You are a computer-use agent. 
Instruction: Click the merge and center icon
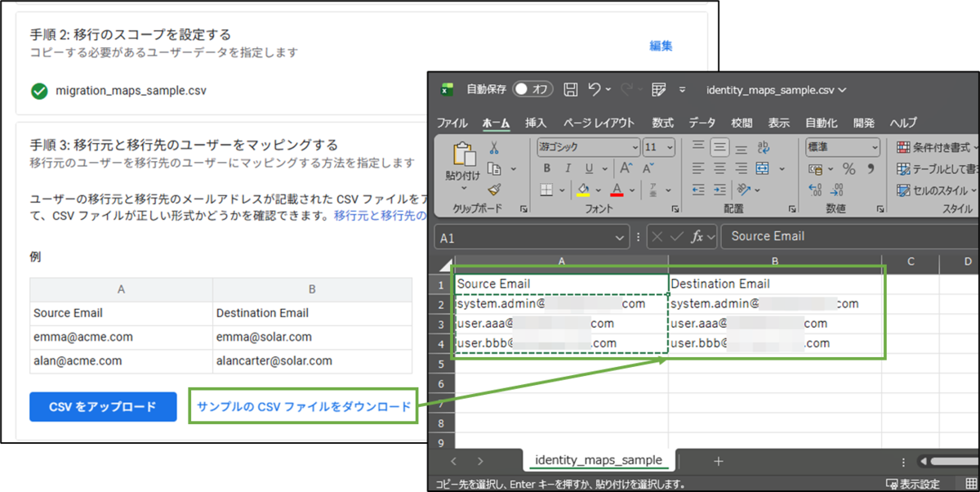763,168
